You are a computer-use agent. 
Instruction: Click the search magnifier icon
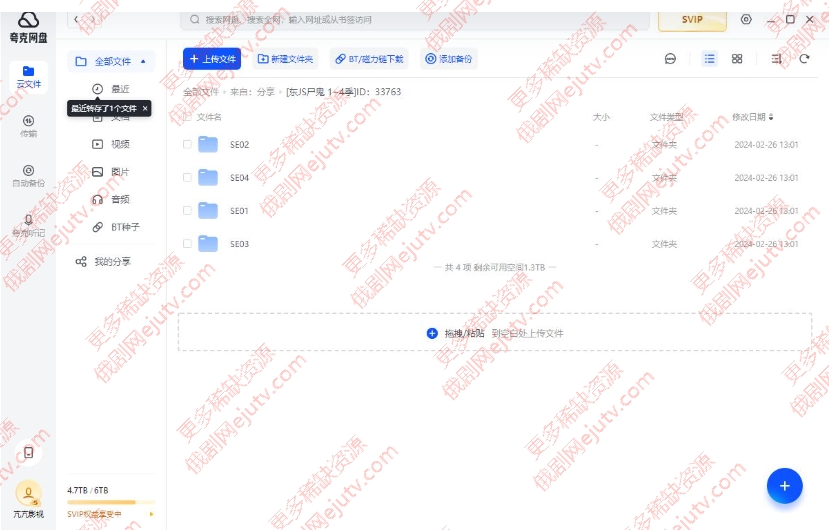click(195, 20)
